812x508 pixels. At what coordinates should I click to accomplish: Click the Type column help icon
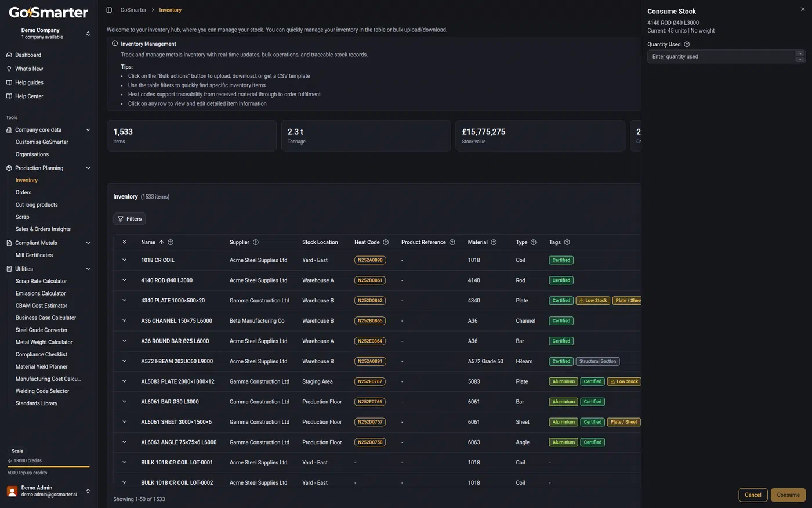[534, 242]
